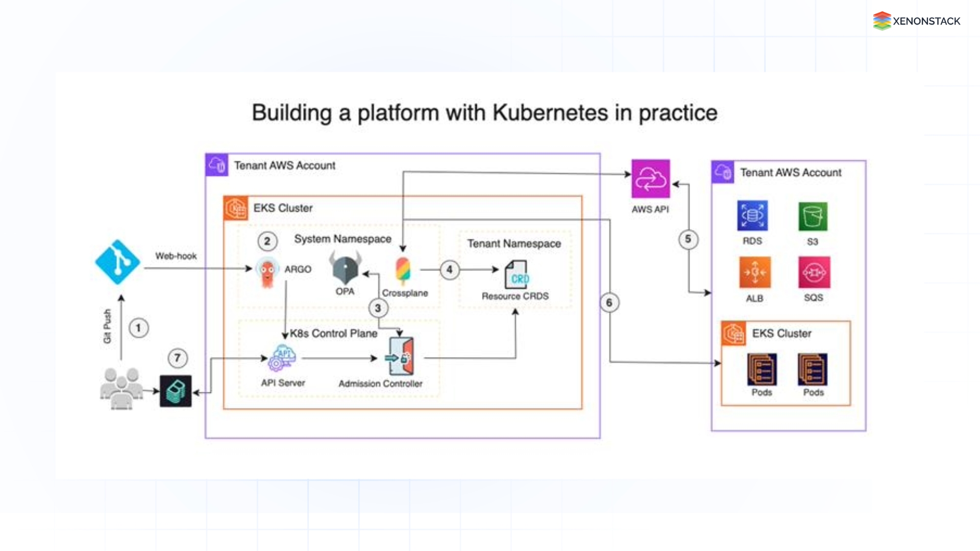Click the 'Tenant Namespace' label
Viewport: 980px width, 551px height.
click(514, 244)
